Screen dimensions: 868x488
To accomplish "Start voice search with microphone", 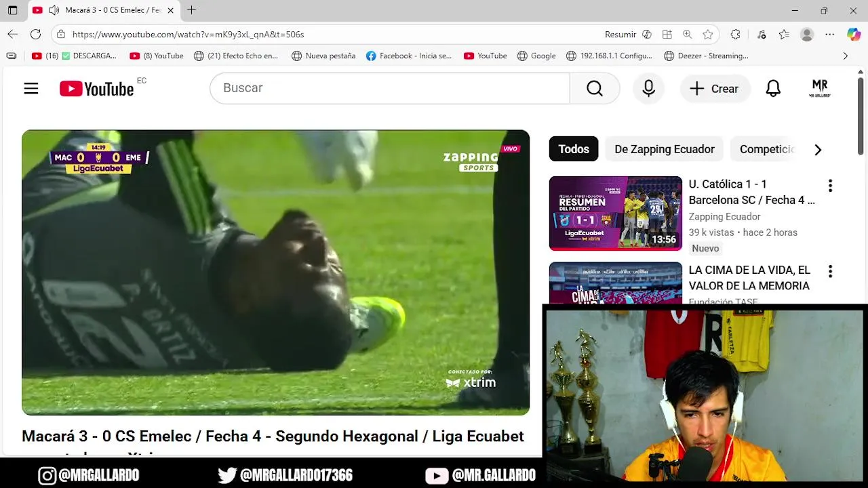I will [x=649, y=88].
